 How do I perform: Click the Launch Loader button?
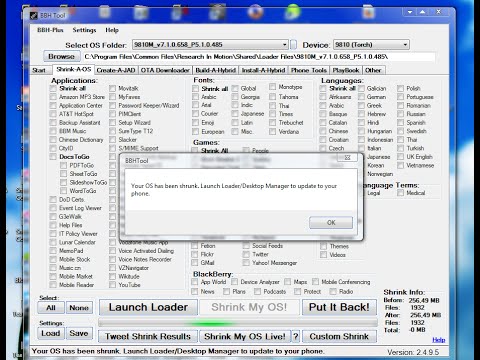[148, 307]
